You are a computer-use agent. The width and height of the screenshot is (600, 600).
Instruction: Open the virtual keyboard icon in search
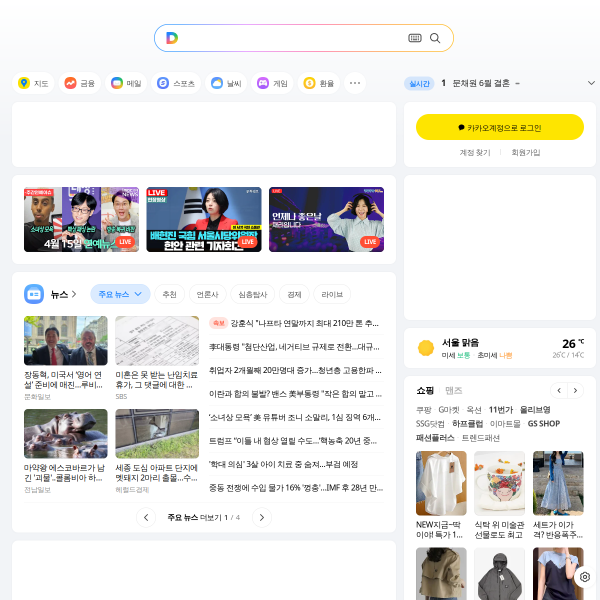415,38
